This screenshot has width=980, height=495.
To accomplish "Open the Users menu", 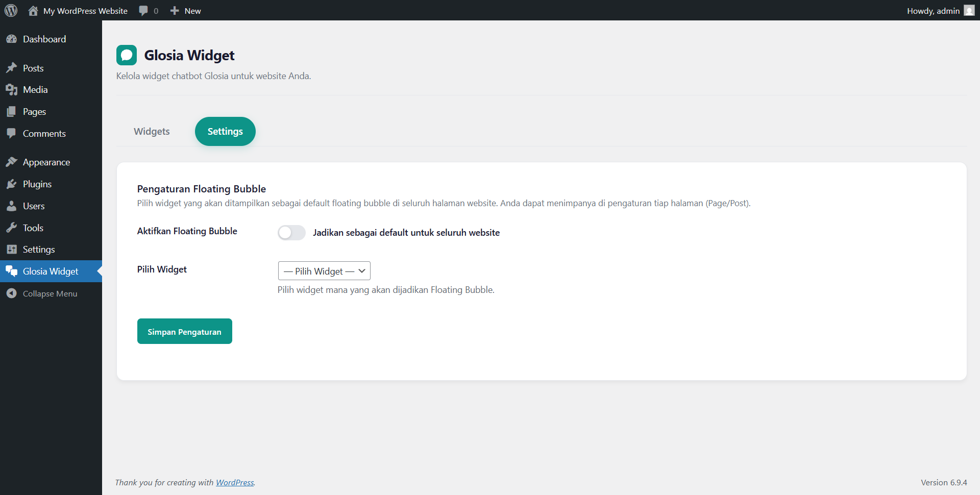I will (51, 206).
